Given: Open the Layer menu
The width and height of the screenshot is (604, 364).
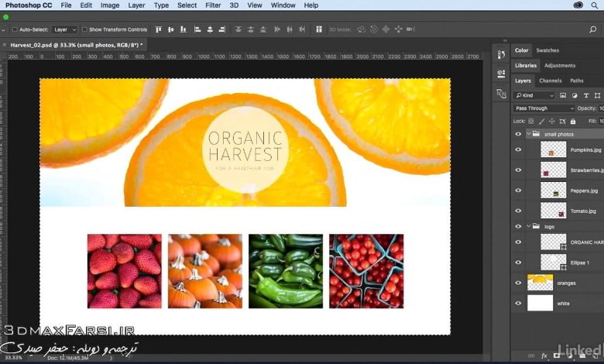Looking at the screenshot, I should click(136, 5).
